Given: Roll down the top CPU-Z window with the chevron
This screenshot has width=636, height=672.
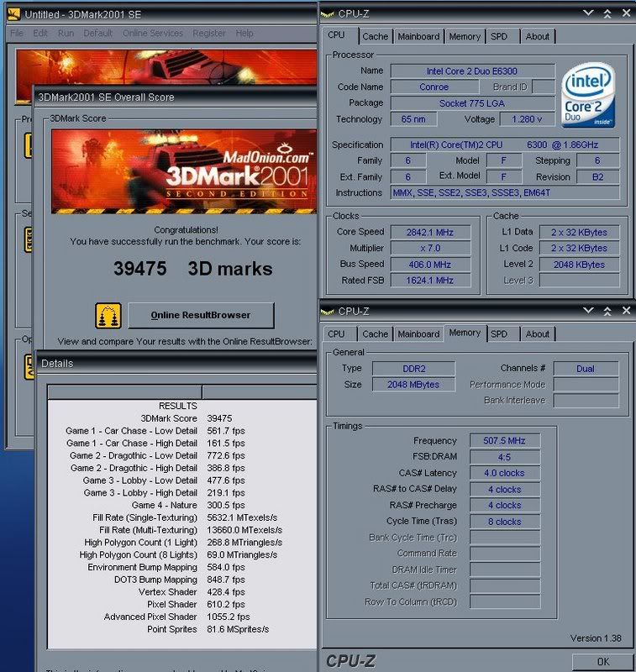Looking at the screenshot, I should (x=588, y=13).
